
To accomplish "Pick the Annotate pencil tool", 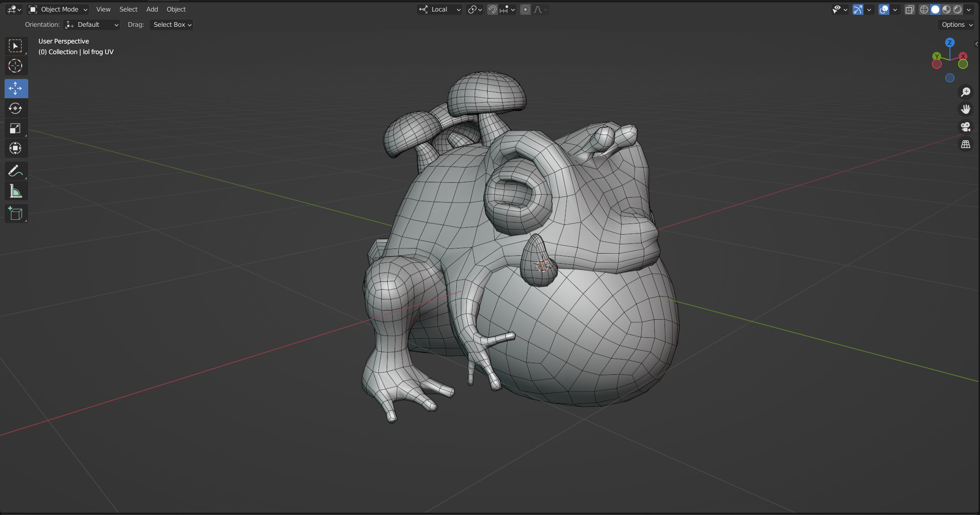I will (x=16, y=171).
